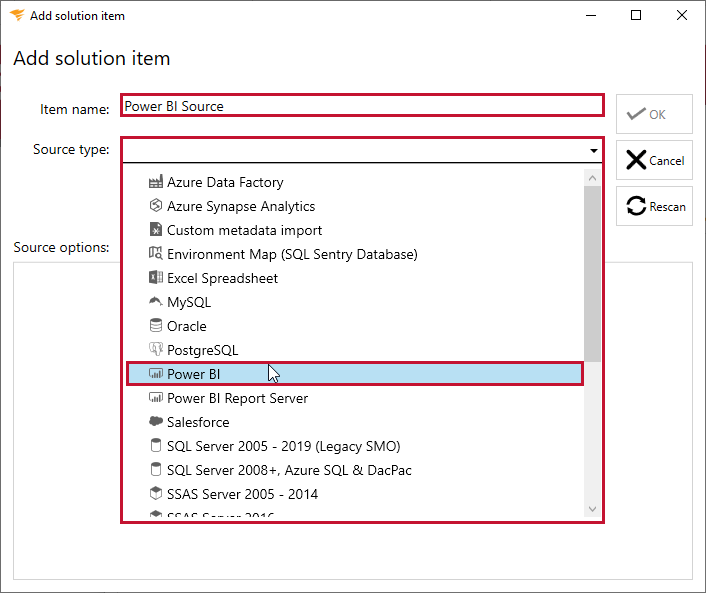This screenshot has width=706, height=593.
Task: Click the SSAS Server 2005 - 2014 cube icon
Action: (155, 493)
